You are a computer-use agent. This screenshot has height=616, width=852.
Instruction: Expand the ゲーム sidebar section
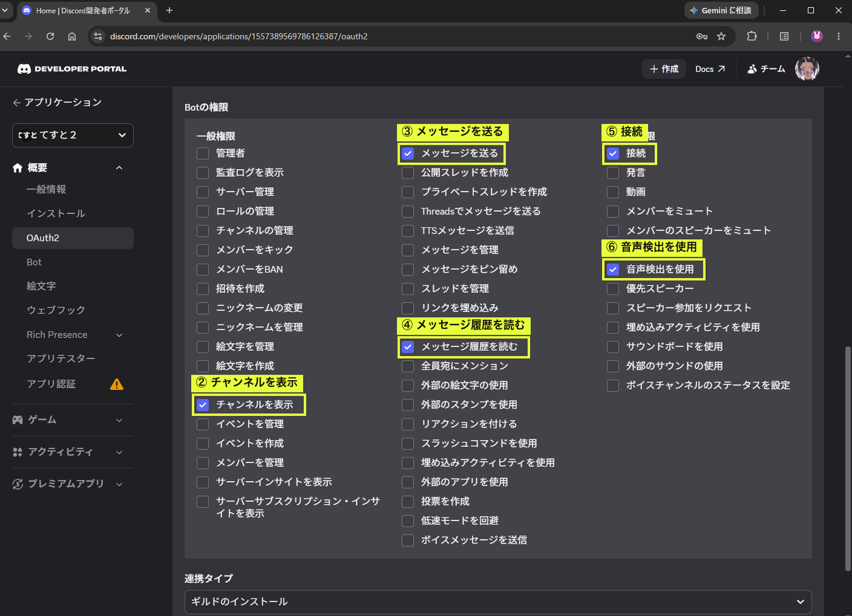[119, 420]
